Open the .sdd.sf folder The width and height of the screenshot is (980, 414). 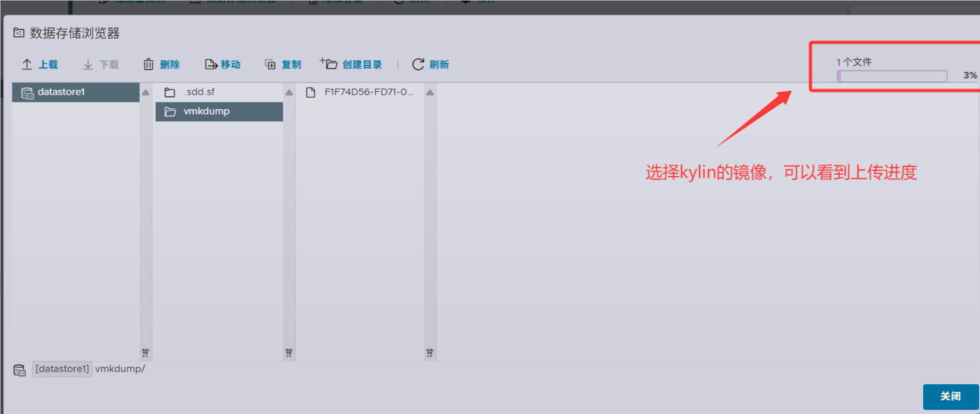199,92
